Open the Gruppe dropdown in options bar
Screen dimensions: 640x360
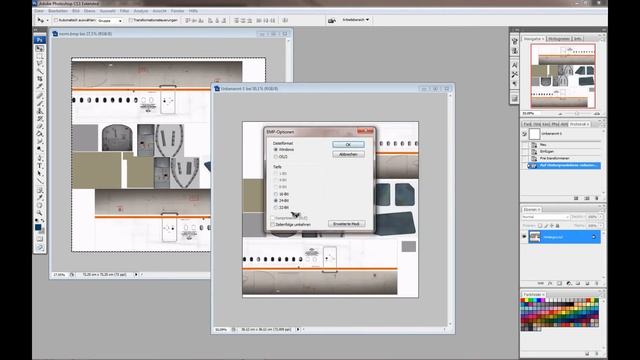click(x=110, y=20)
